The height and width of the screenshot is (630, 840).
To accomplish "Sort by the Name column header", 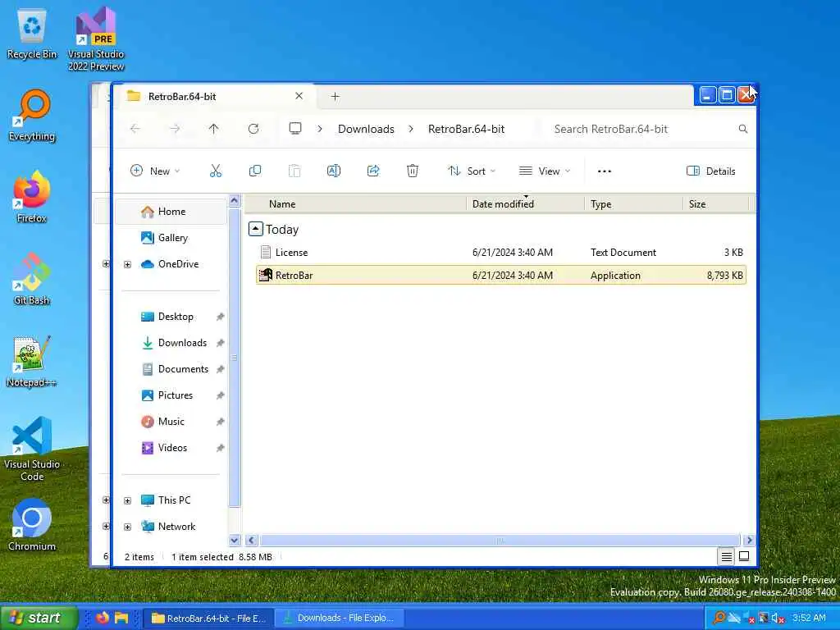I will 356,203.
